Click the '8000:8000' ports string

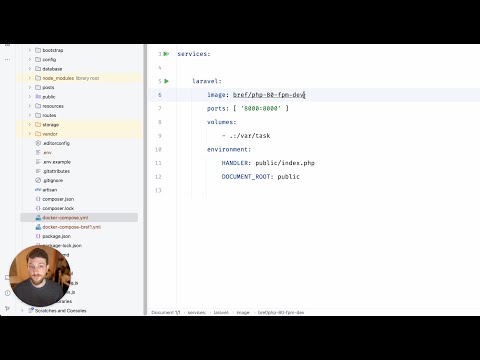click(261, 108)
